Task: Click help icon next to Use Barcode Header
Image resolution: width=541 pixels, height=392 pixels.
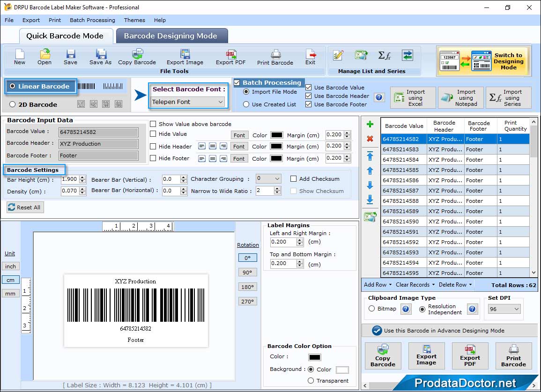Action: [379, 97]
